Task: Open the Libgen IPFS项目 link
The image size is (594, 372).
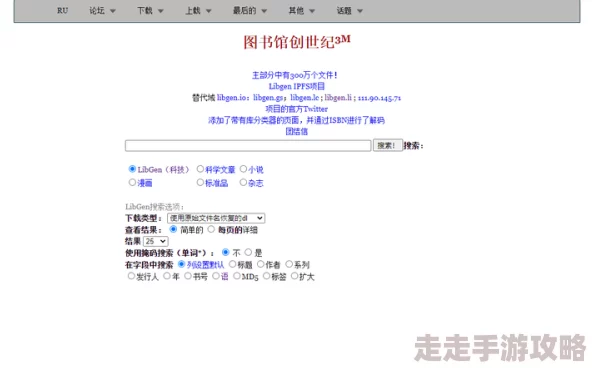Action: (x=297, y=86)
